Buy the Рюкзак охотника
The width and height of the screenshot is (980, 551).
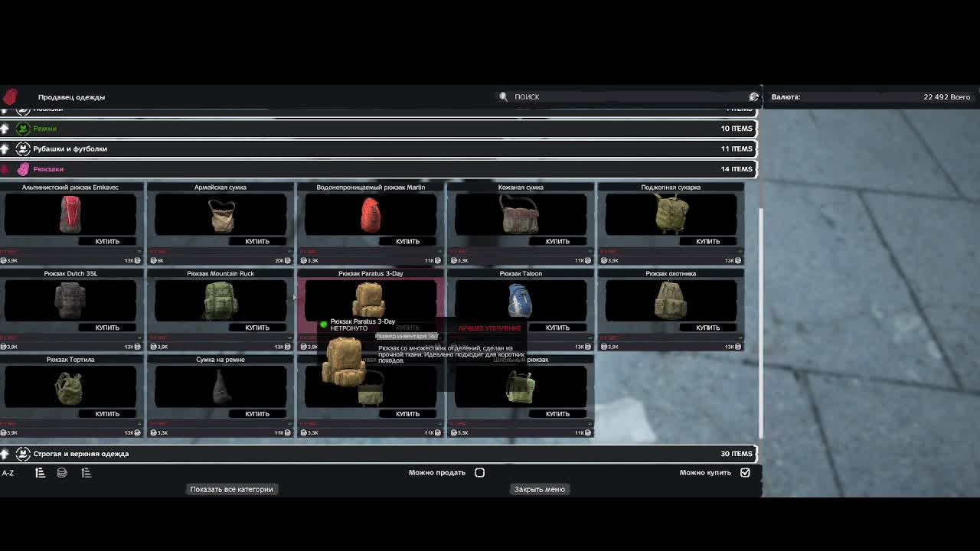tap(707, 328)
